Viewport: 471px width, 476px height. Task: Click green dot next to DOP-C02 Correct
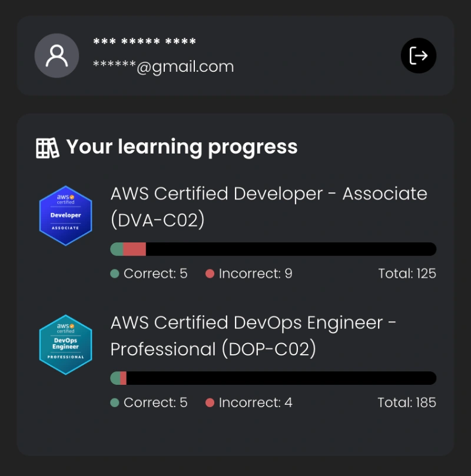click(115, 402)
